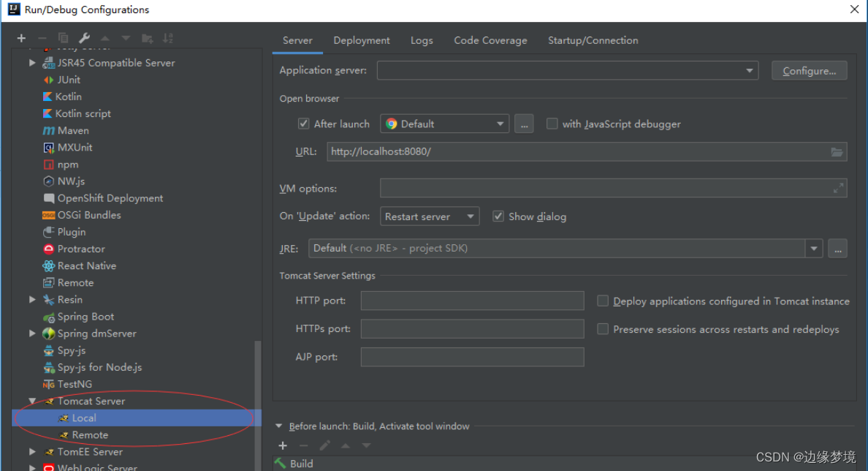
Task: Click the expand icon in the VM options field
Action: (x=839, y=189)
